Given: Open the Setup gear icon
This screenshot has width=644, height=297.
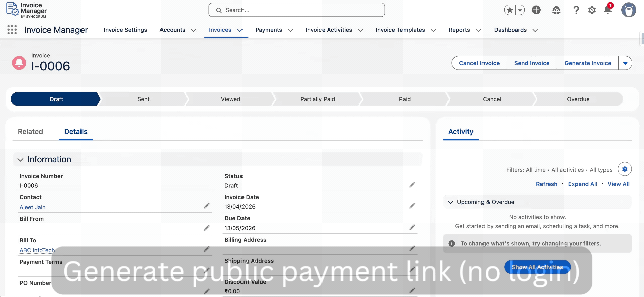Looking at the screenshot, I should tap(592, 10).
